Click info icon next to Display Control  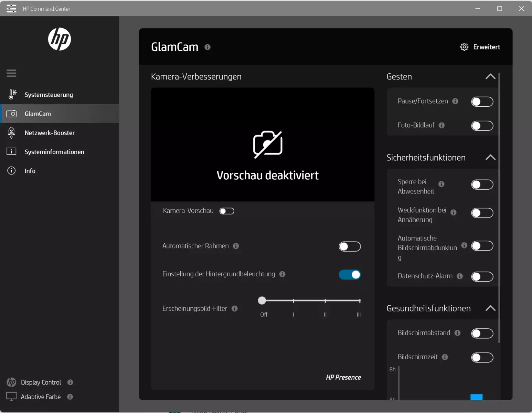(x=70, y=382)
